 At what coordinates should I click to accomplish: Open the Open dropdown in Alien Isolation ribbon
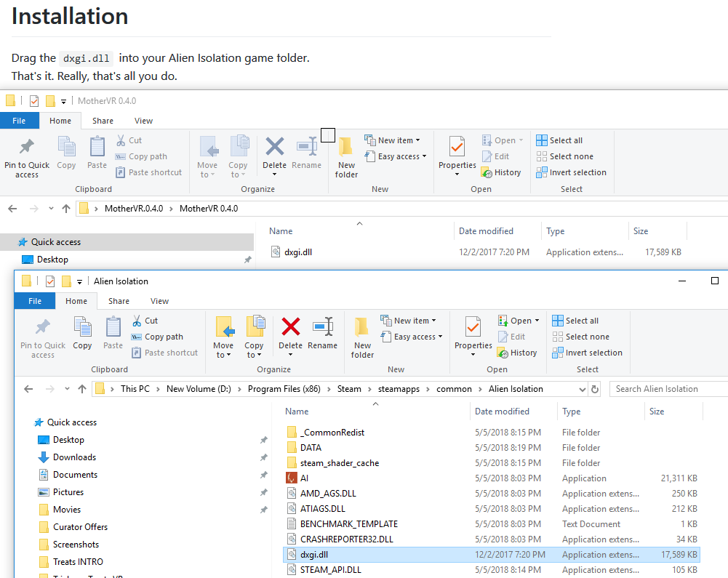click(x=519, y=321)
